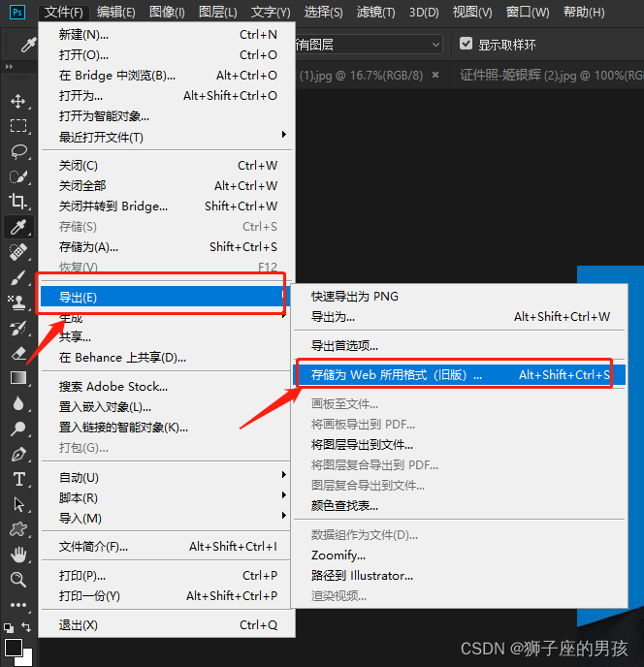
Task: Expand the 脚本(R) submenu
Action: (x=167, y=497)
